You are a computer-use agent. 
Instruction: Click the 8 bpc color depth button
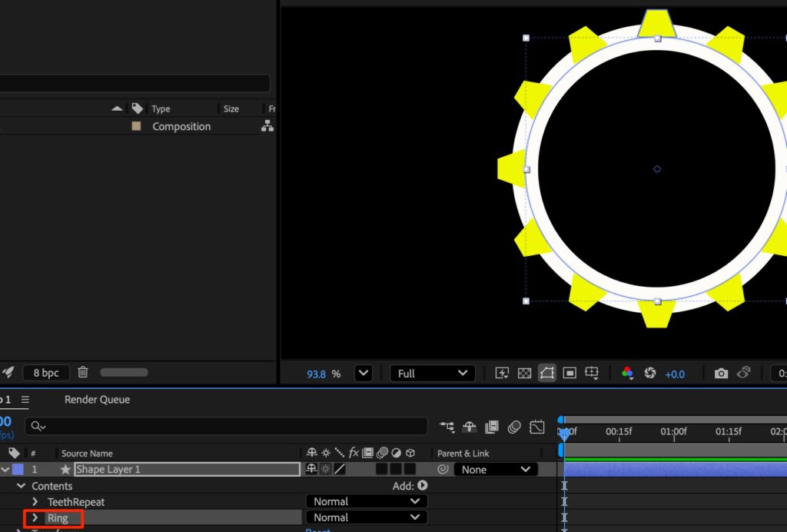46,373
